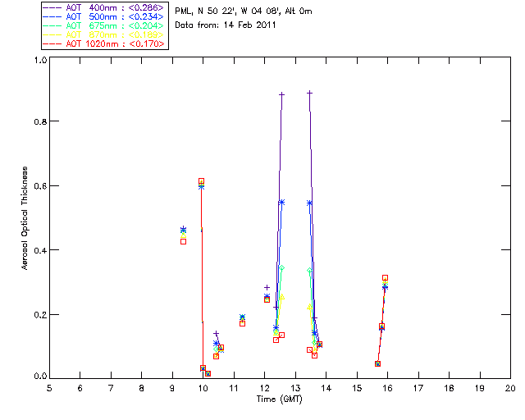Click the x-axis title 'Time (GMT)'
The width and height of the screenshot is (525, 420).
pyautogui.click(x=279, y=399)
